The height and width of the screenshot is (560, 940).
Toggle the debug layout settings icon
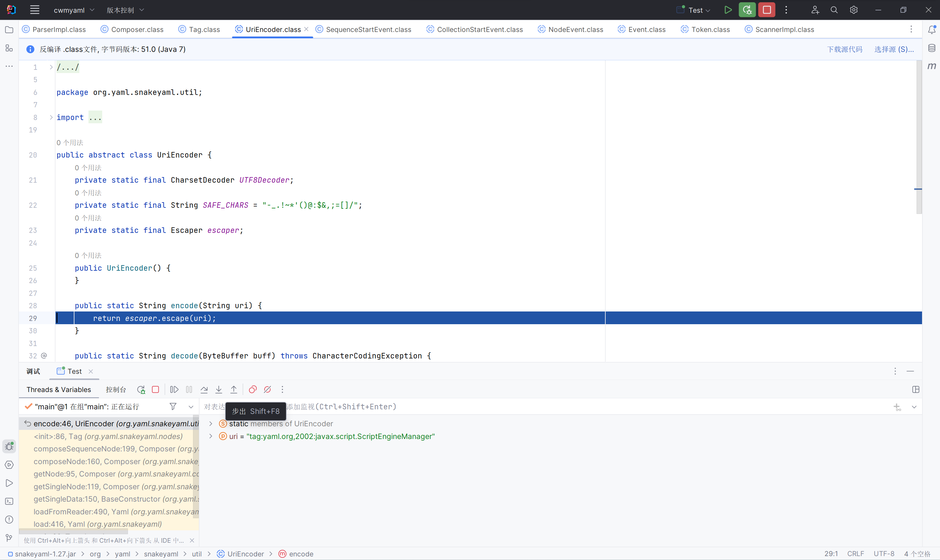916,389
